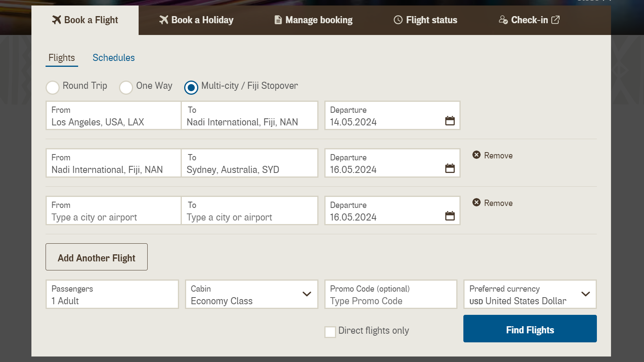
Task: Select the Round Trip radio button
Action: (53, 87)
